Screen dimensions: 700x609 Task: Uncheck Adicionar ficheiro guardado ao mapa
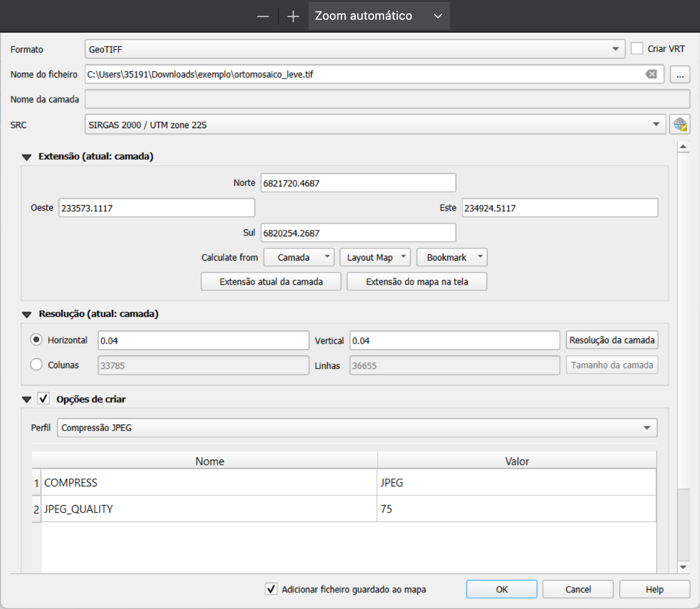click(271, 589)
